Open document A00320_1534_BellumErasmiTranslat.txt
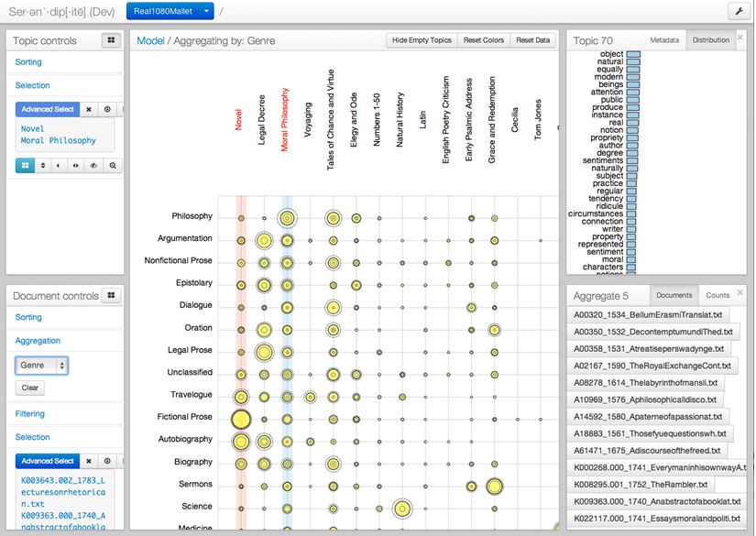The width and height of the screenshot is (756, 536). [648, 315]
